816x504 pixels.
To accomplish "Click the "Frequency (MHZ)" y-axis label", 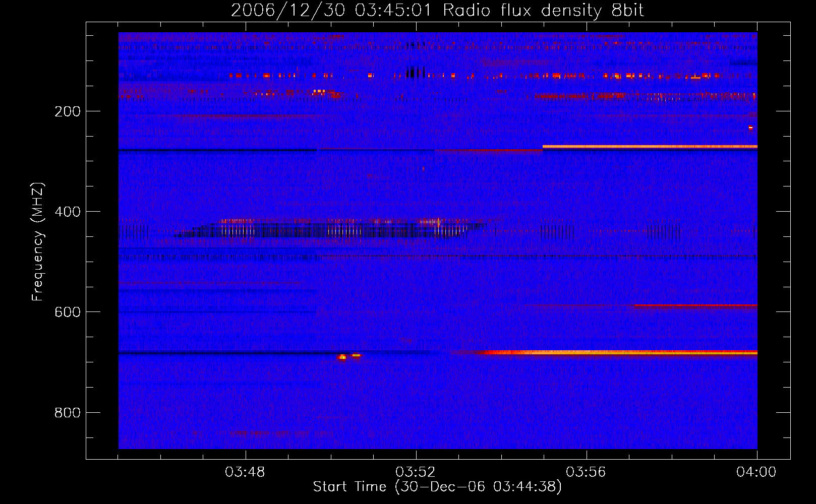I will pyautogui.click(x=38, y=242).
